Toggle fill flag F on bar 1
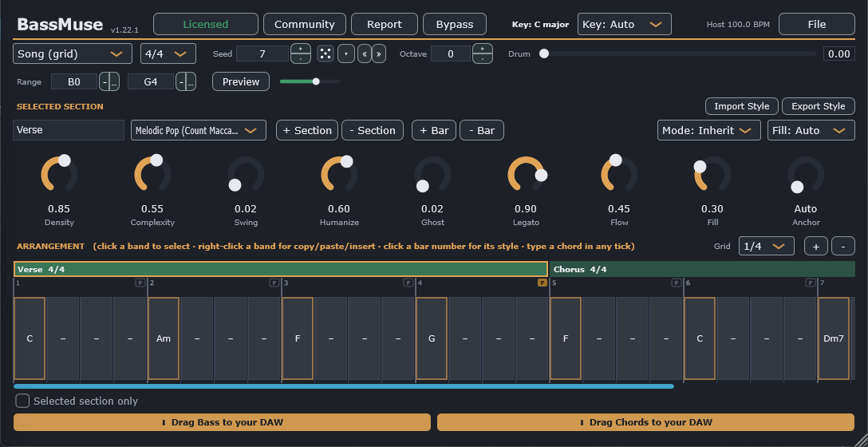The height and width of the screenshot is (447, 868). (140, 283)
